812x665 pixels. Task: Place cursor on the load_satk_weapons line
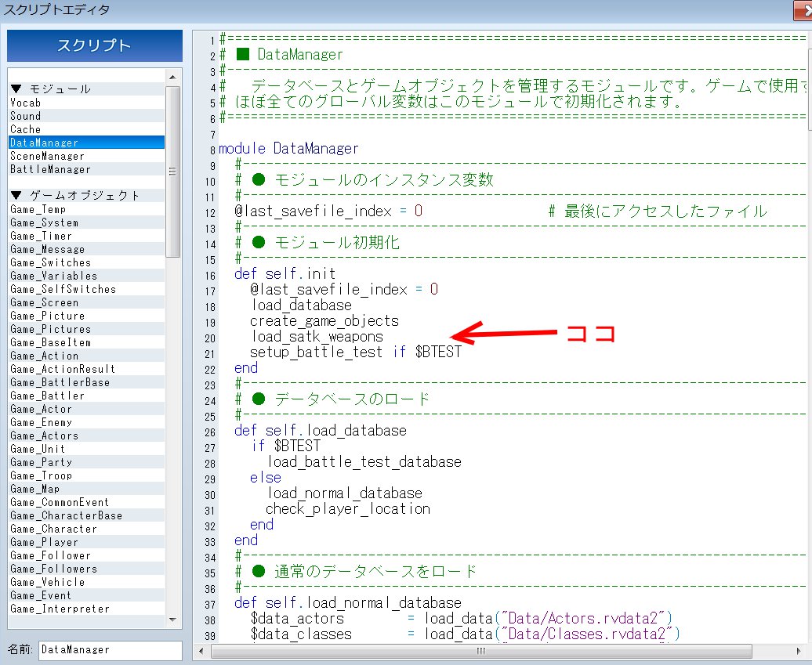point(317,337)
